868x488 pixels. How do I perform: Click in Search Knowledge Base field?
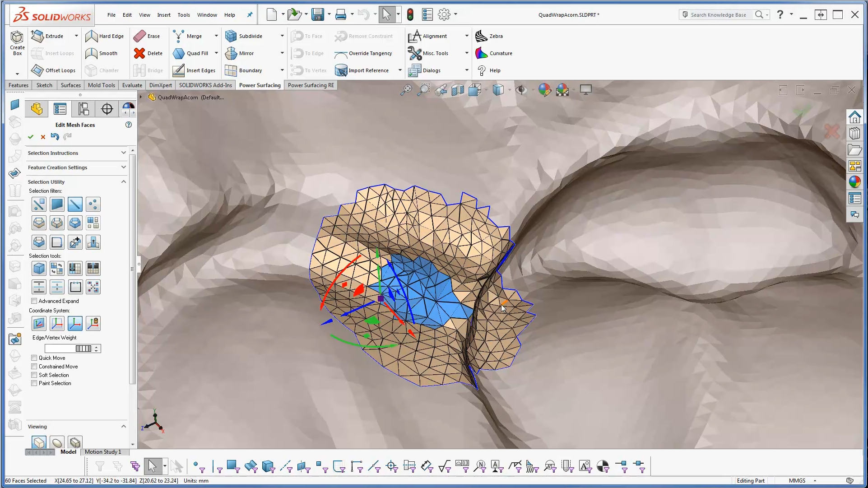[x=718, y=15]
